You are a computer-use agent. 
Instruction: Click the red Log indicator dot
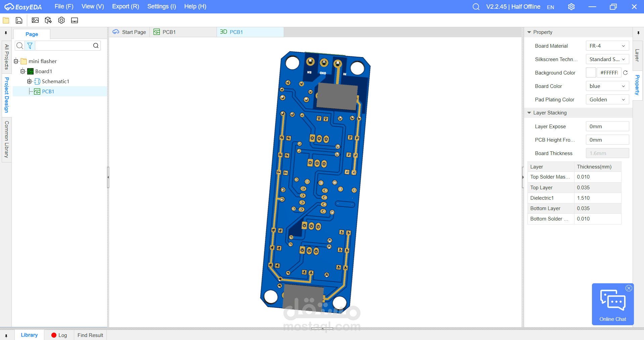click(54, 335)
